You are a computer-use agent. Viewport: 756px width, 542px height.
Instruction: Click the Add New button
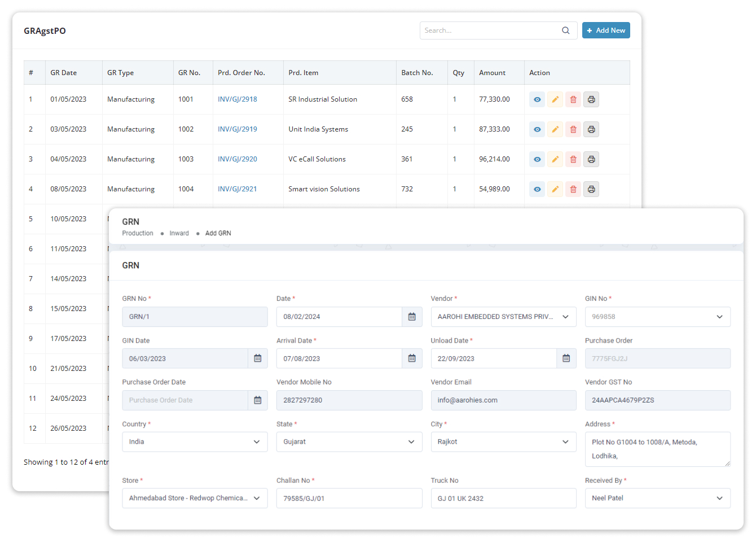(606, 30)
